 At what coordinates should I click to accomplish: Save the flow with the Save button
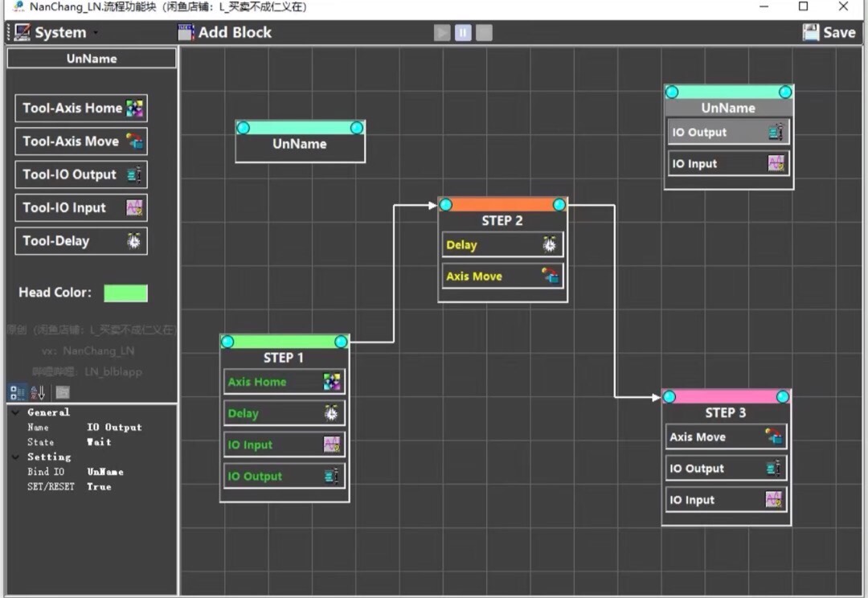pyautogui.click(x=829, y=33)
